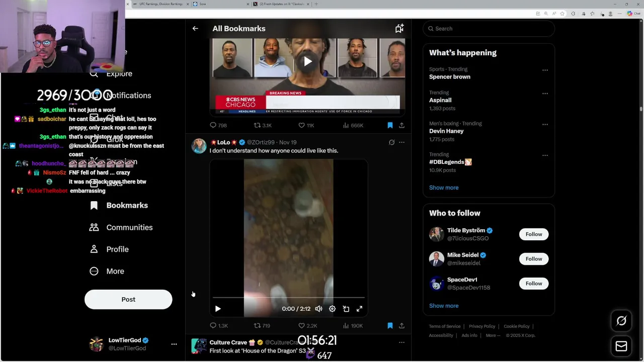The width and height of the screenshot is (644, 362).
Task: Open video settings gear on LoLo's video
Action: tap(332, 309)
